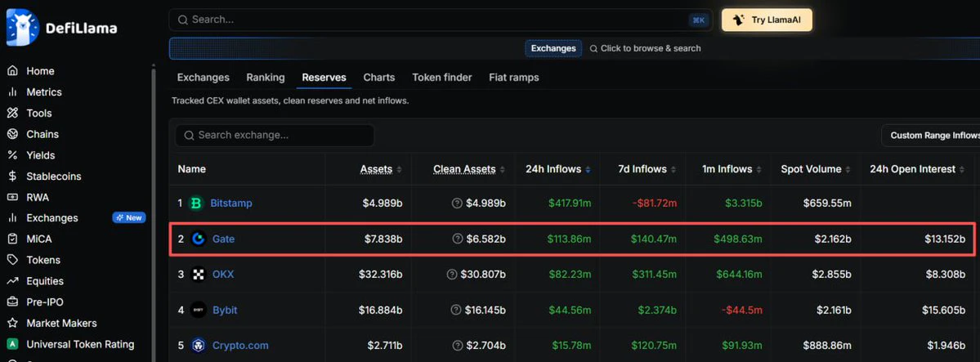Open Market Makers in sidebar
This screenshot has height=362, width=980.
[61, 324]
